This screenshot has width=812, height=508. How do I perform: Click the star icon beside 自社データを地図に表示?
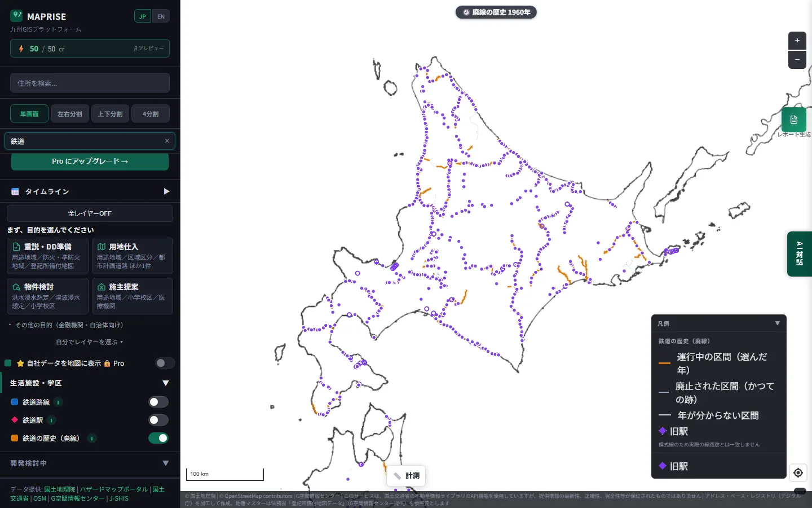[20, 364]
